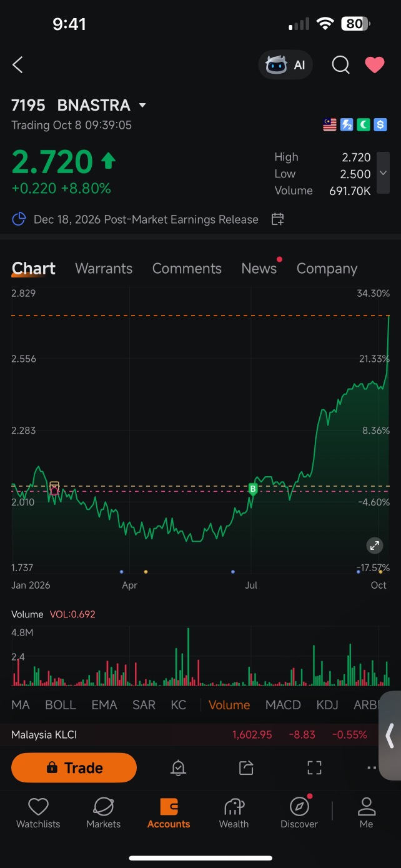Select the Chart tab

pyautogui.click(x=34, y=269)
